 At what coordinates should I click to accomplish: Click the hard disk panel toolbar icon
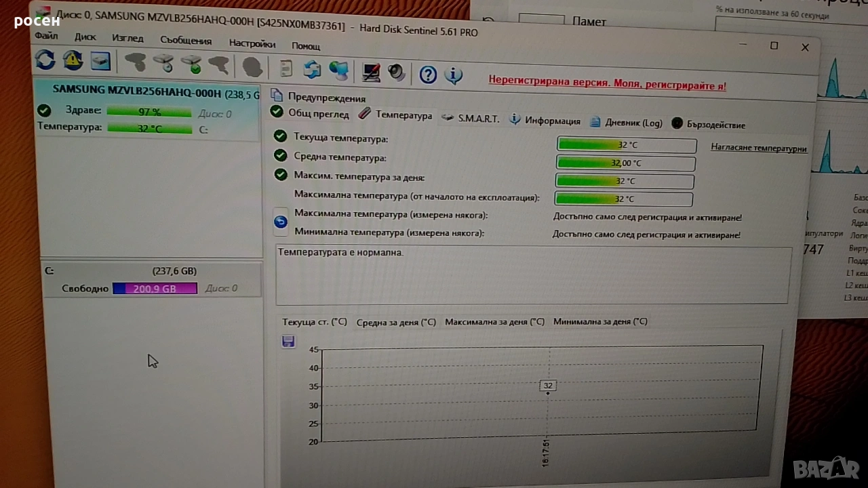(x=100, y=62)
